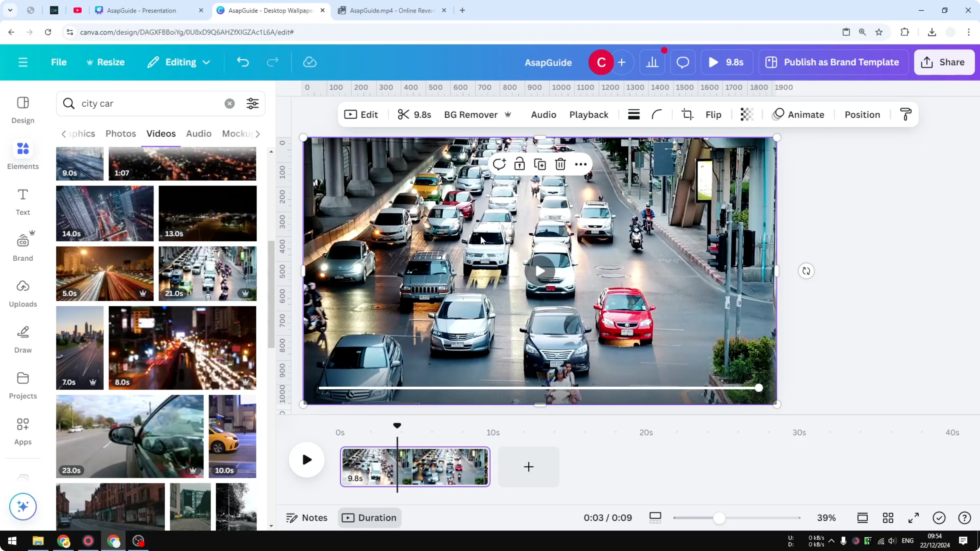Enable the grid pages view

point(888,517)
